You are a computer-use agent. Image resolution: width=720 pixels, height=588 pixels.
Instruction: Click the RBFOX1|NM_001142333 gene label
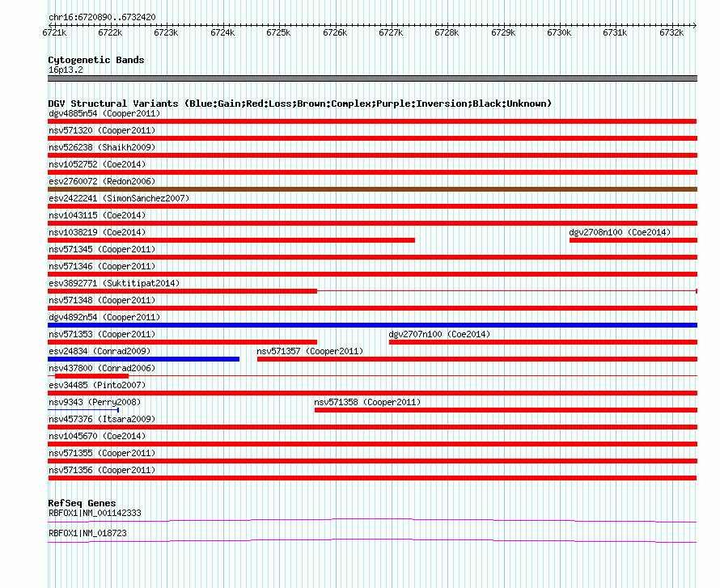coord(95,513)
